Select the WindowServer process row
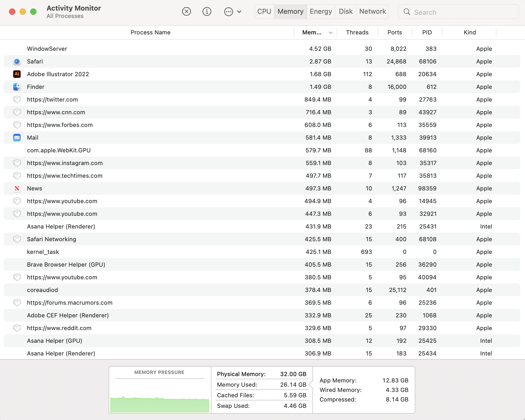Viewport: 525px width, 420px height. click(262, 49)
